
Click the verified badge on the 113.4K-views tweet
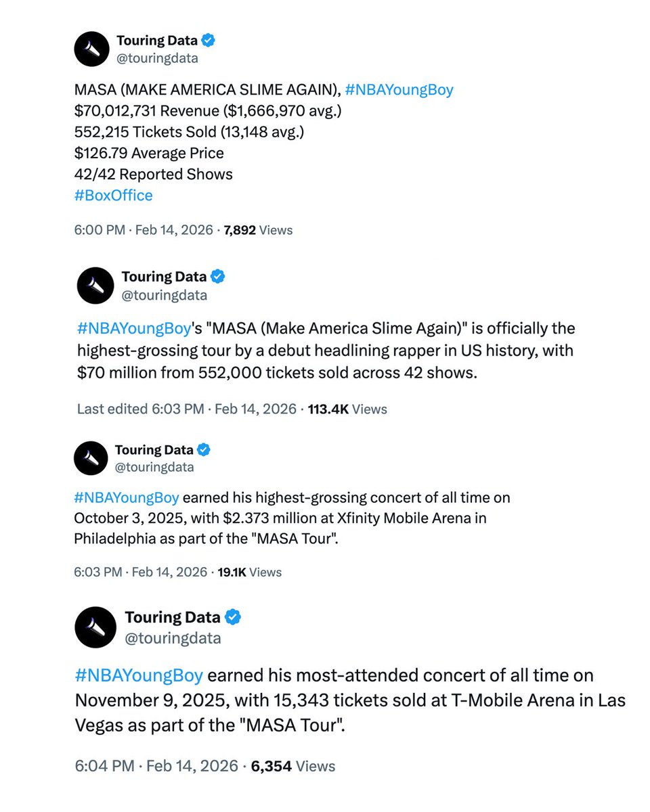coord(218,276)
